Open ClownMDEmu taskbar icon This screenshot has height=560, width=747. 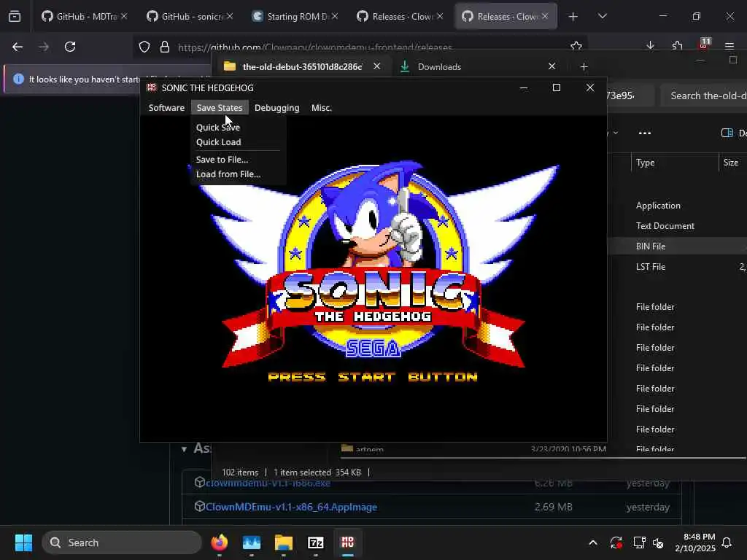pyautogui.click(x=347, y=542)
